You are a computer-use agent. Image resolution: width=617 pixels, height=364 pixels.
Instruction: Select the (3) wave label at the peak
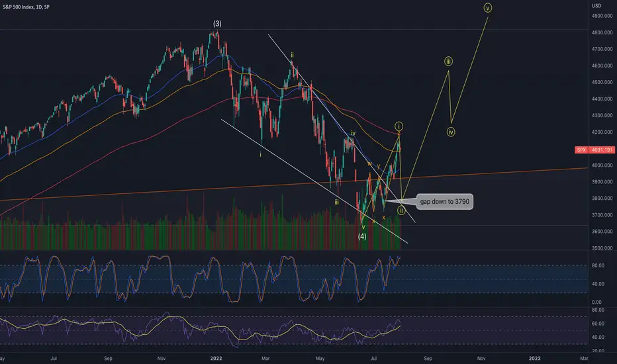217,24
